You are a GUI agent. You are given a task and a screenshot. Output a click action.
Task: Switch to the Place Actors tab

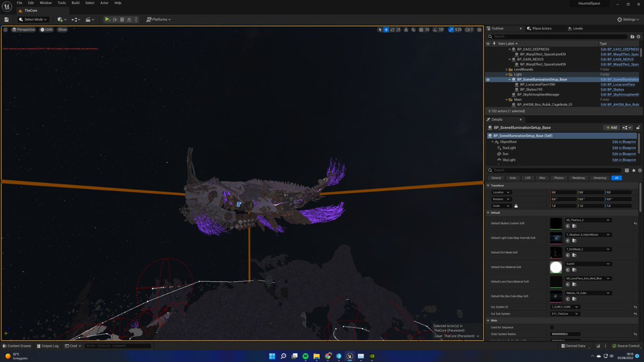(539, 28)
